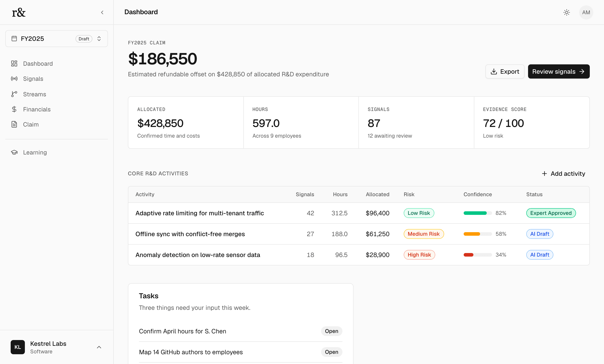Click the Allocated $428,850 stat card
This screenshot has height=364, width=604.
click(x=186, y=123)
